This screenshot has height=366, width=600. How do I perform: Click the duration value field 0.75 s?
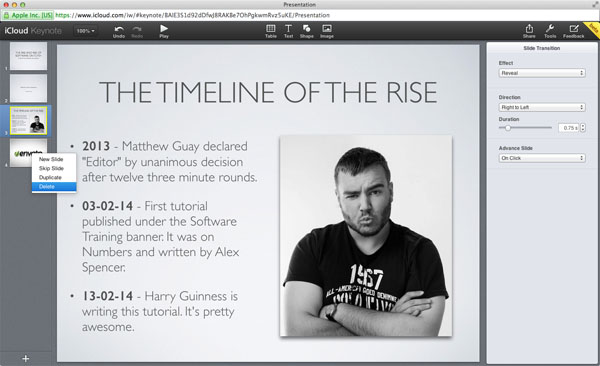(x=569, y=128)
